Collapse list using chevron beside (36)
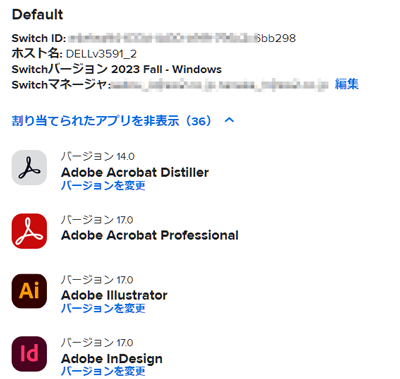400x379 pixels. coord(229,120)
